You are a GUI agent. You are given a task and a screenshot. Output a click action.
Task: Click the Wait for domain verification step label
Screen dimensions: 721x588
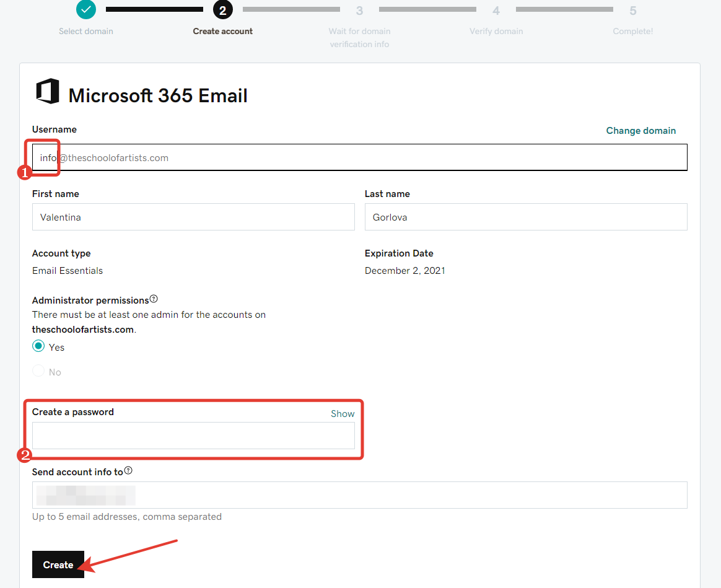click(360, 38)
